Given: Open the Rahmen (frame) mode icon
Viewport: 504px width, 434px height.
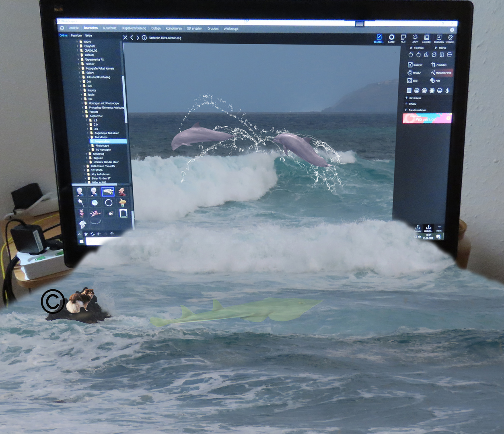Looking at the screenshot, I should [426, 37].
